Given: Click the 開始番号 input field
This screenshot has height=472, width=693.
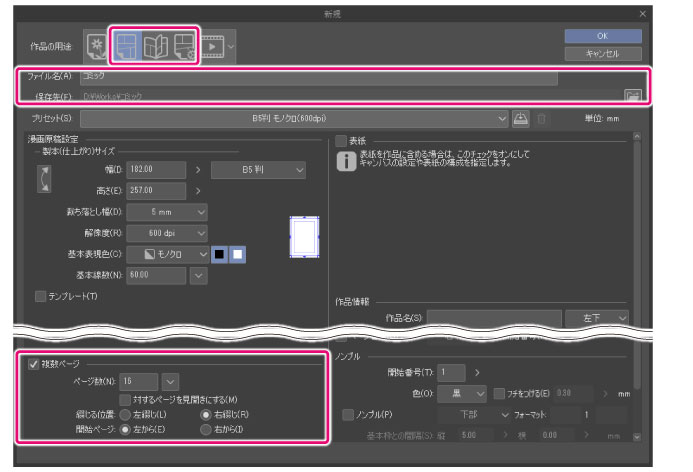Looking at the screenshot, I should coord(451,373).
